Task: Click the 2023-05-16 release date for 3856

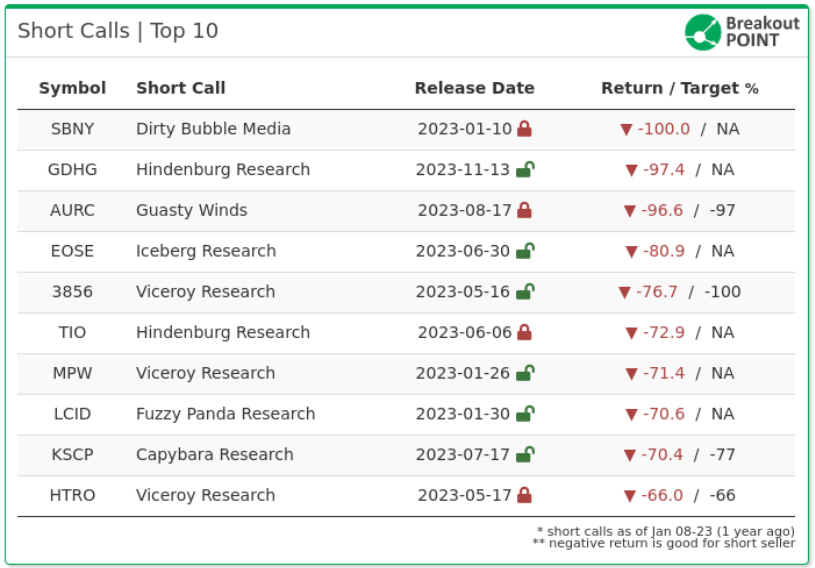Action: tap(463, 292)
